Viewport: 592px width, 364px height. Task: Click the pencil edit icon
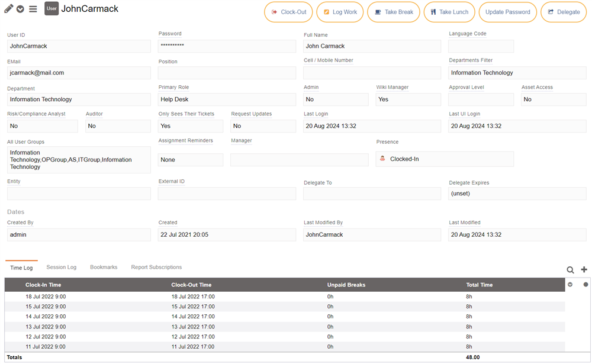tap(9, 9)
